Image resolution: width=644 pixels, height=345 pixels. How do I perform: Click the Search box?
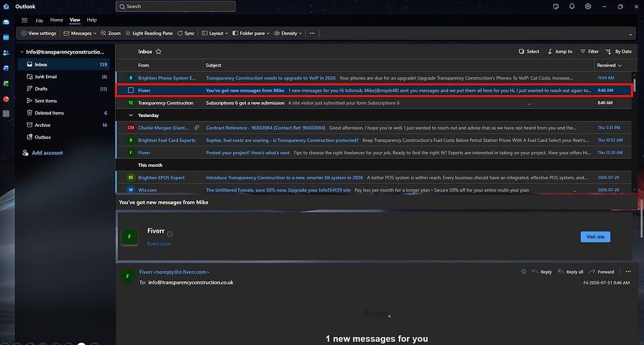[x=176, y=6]
